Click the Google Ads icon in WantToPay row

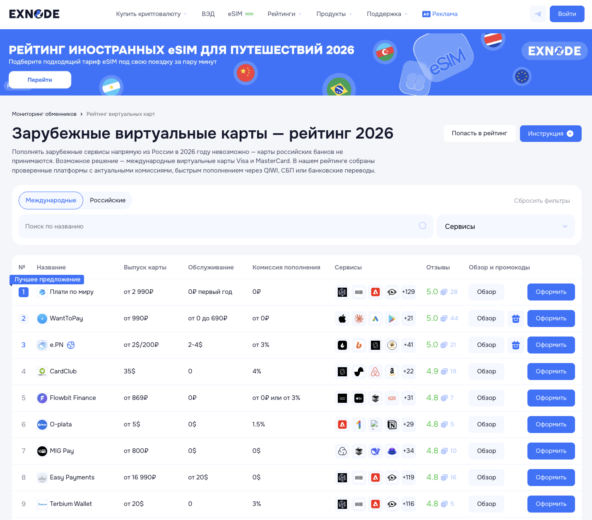375,318
